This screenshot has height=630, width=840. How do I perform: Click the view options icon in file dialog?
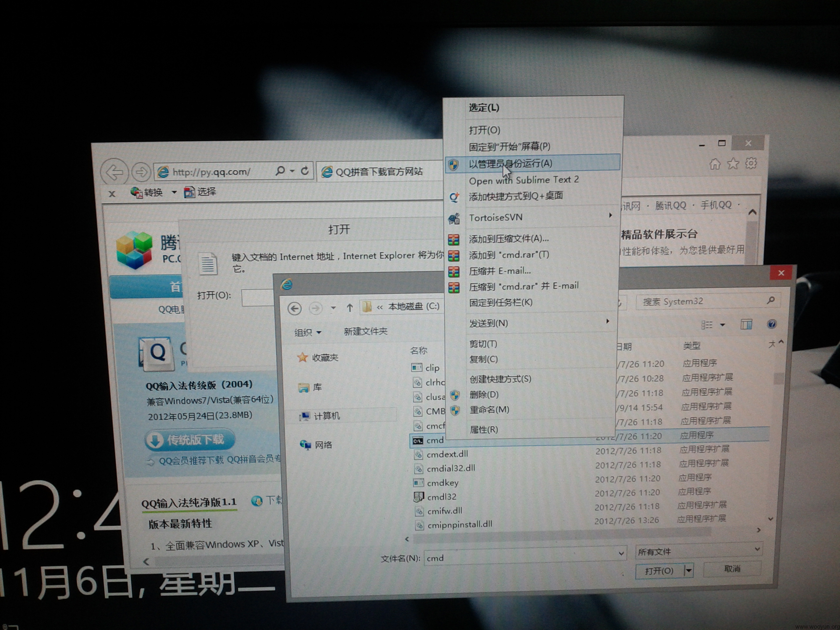click(707, 325)
